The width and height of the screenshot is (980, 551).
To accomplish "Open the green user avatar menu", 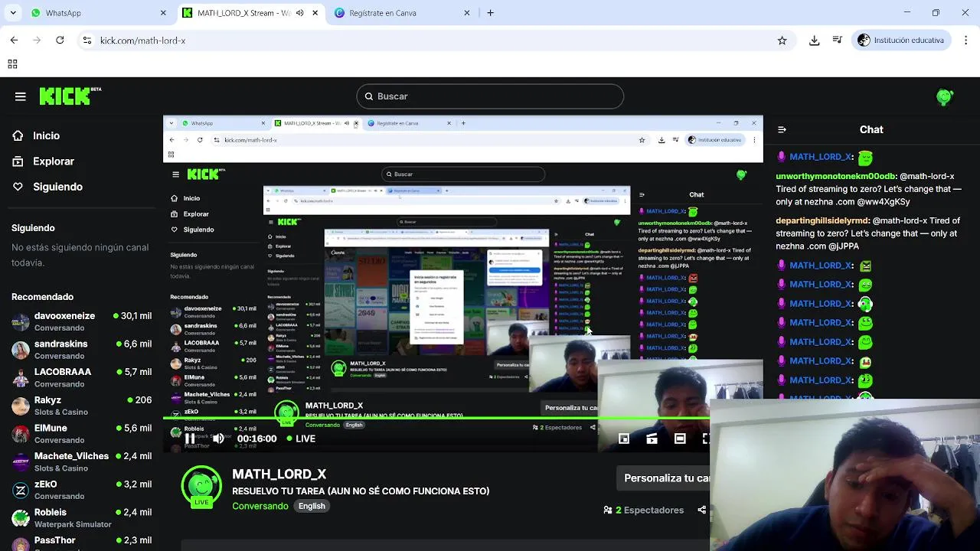I will [x=945, y=96].
